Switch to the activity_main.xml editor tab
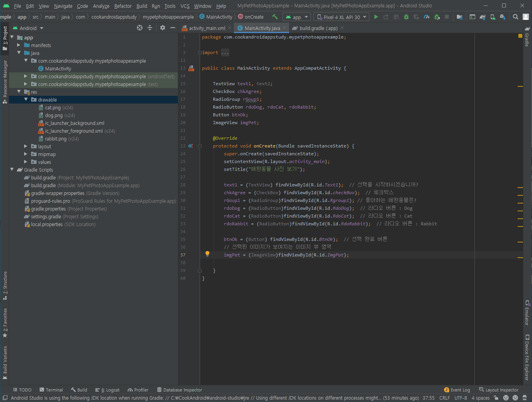Image resolution: width=532 pixels, height=402 pixels. point(207,28)
